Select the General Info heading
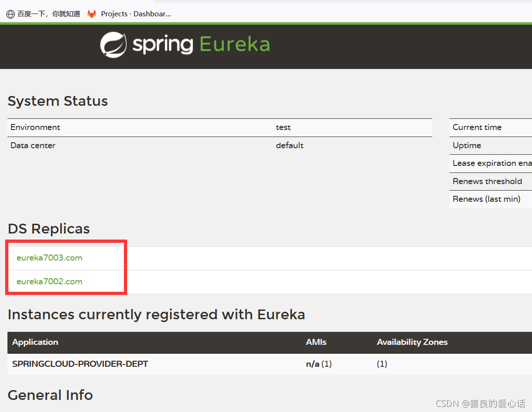Viewport: 532px width, 412px height. [50, 395]
